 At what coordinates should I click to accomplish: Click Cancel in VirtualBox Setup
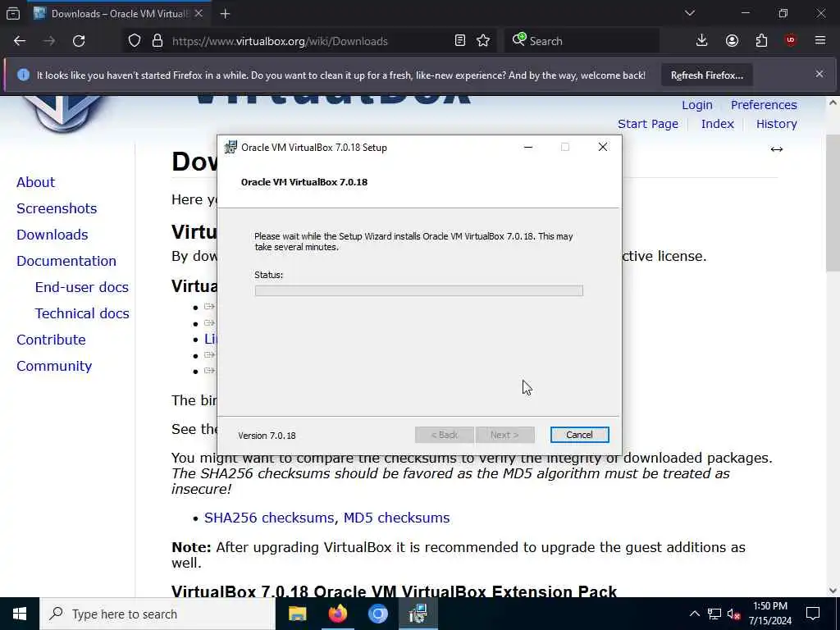coord(579,435)
